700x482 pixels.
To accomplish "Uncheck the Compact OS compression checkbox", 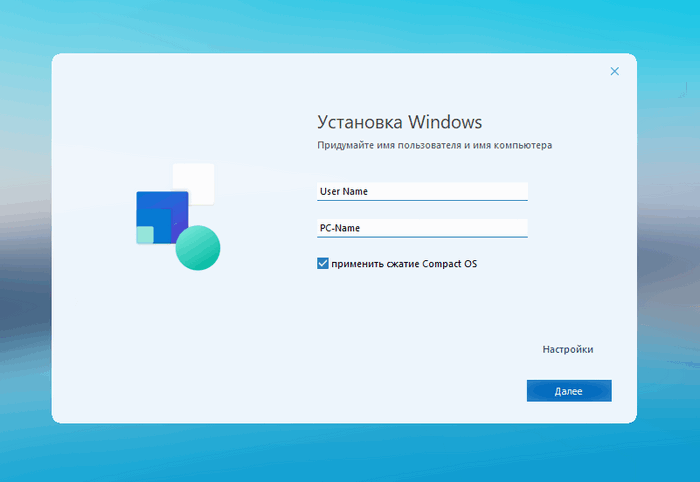I will pyautogui.click(x=323, y=264).
